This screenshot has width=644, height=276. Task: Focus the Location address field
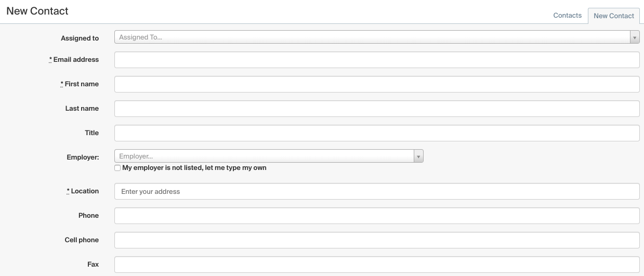(377, 191)
